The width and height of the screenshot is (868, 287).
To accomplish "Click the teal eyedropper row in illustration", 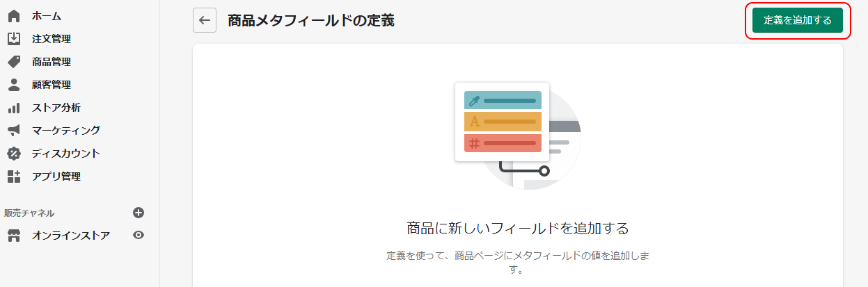I will [503, 101].
